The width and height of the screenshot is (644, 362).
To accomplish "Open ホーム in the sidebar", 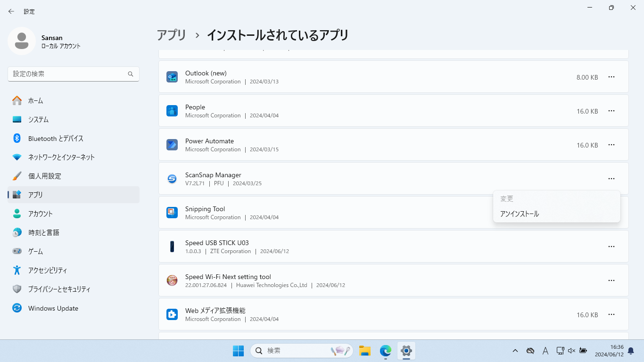I will click(x=74, y=100).
